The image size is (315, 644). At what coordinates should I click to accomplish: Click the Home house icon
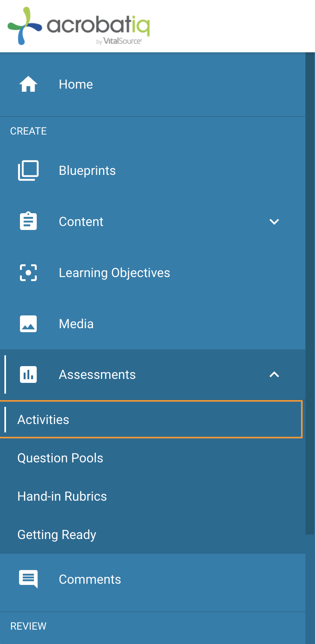pyautogui.click(x=28, y=84)
